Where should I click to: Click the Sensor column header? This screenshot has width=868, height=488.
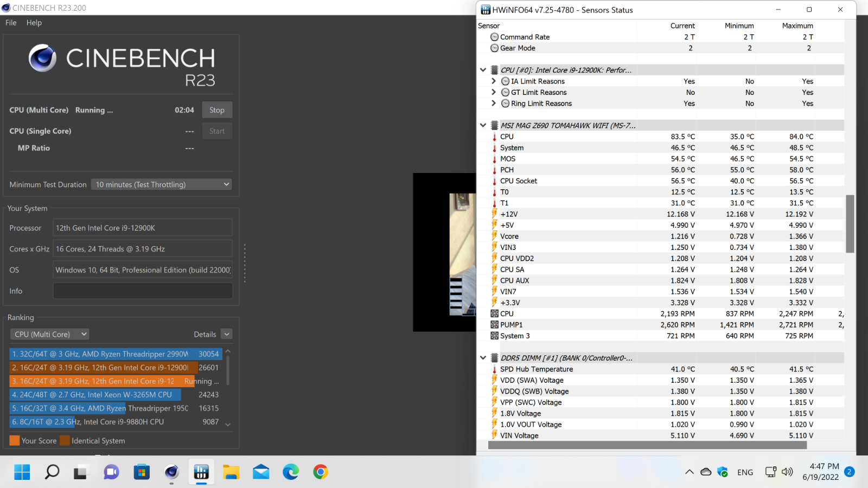coord(489,26)
